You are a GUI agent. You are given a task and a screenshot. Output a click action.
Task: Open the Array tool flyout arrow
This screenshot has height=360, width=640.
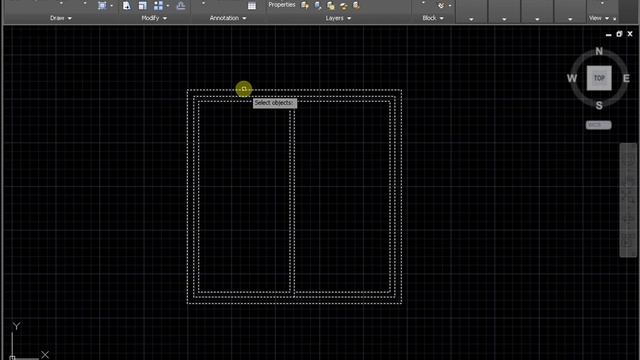point(168,6)
